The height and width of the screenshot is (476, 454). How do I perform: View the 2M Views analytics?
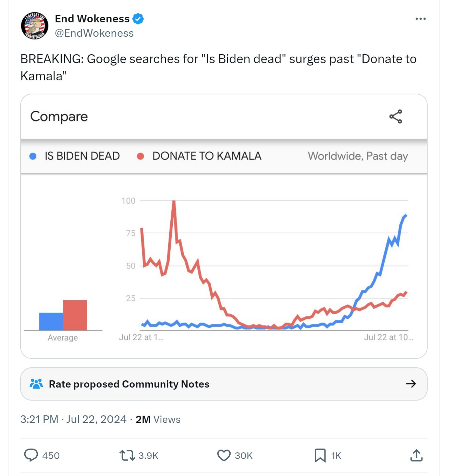[158, 419]
